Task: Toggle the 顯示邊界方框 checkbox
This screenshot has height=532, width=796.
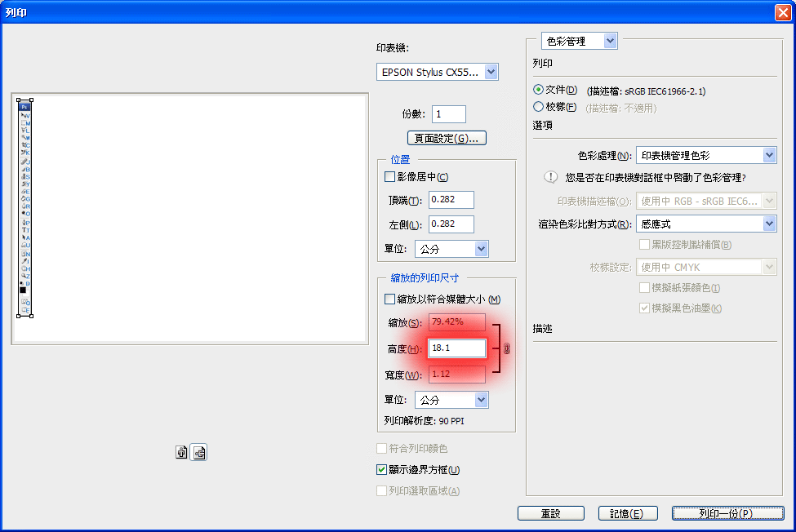Action: [382, 470]
